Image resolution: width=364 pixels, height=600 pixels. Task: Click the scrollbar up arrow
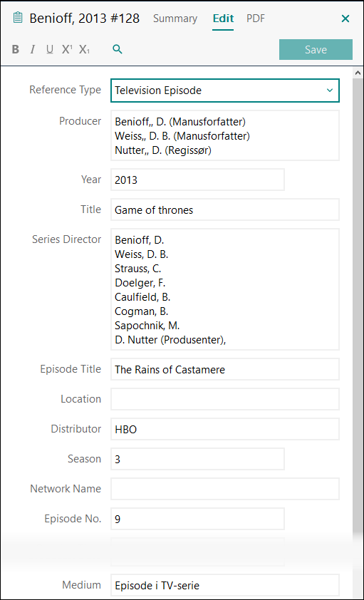click(358, 73)
